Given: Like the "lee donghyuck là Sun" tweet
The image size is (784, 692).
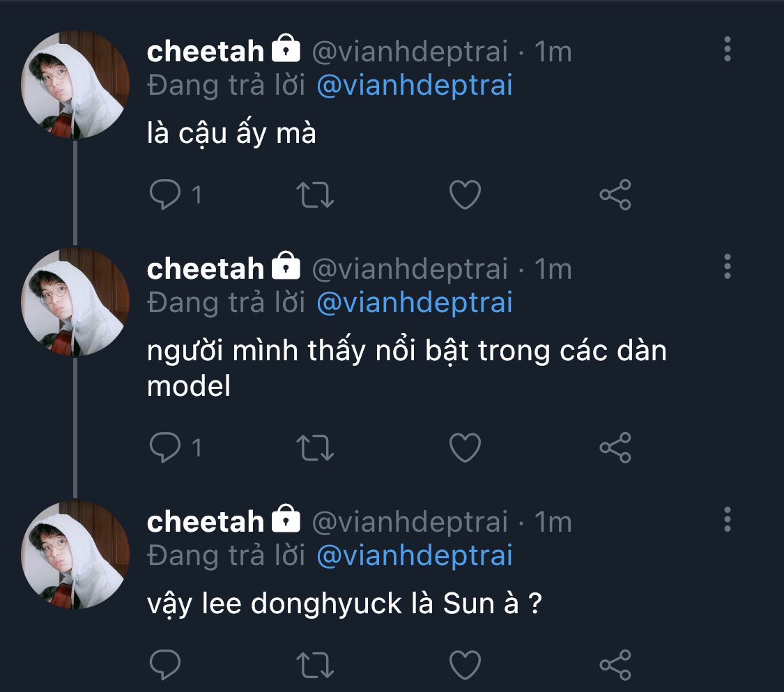Looking at the screenshot, I should (x=465, y=665).
